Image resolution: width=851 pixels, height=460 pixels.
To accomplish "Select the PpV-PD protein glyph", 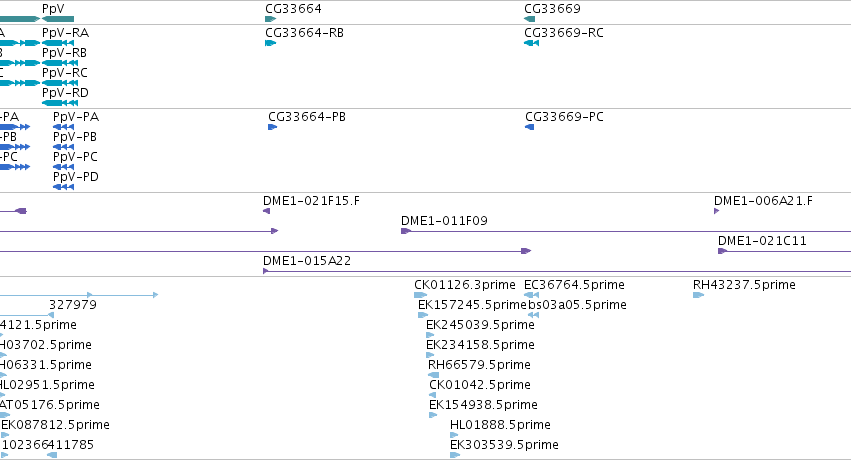I will [x=63, y=187].
